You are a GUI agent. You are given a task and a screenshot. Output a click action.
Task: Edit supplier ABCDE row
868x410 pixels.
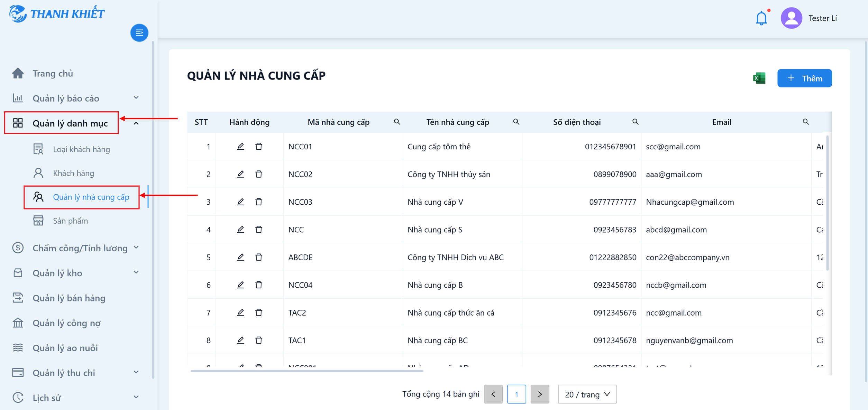(240, 257)
